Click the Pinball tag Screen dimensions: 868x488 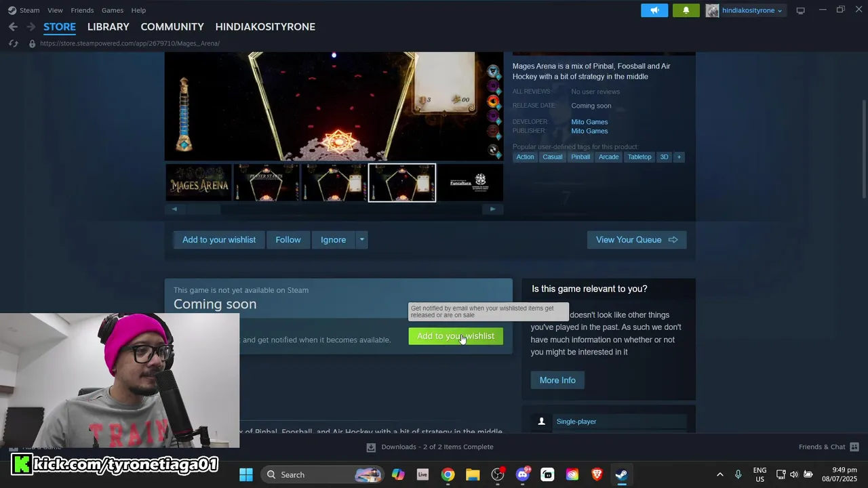(580, 157)
